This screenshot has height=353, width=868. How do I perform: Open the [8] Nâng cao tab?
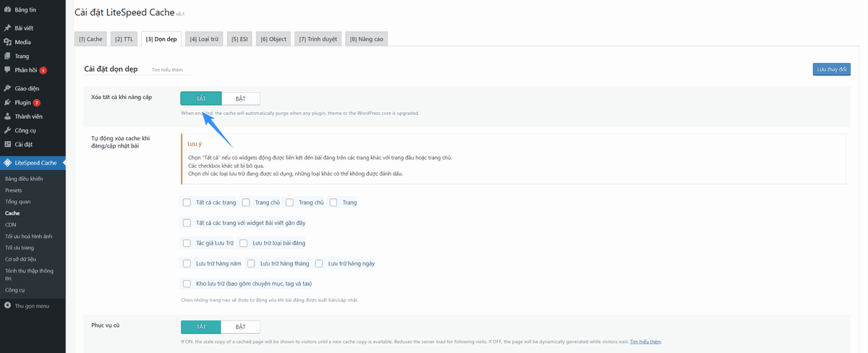367,39
